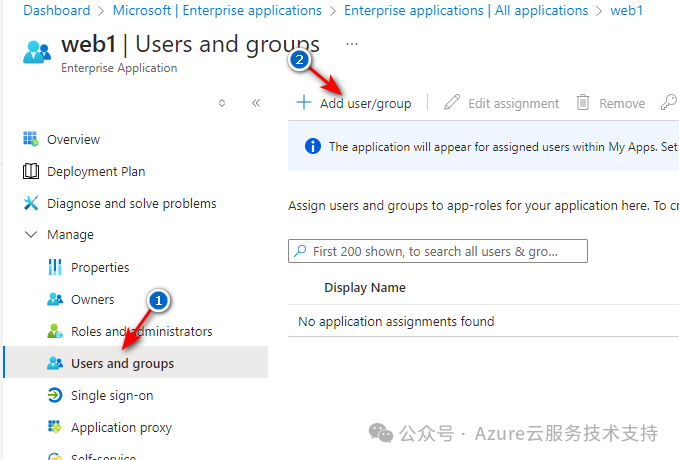Select Users and groups sidebar item
This screenshot has width=679, height=460.
[x=136, y=362]
